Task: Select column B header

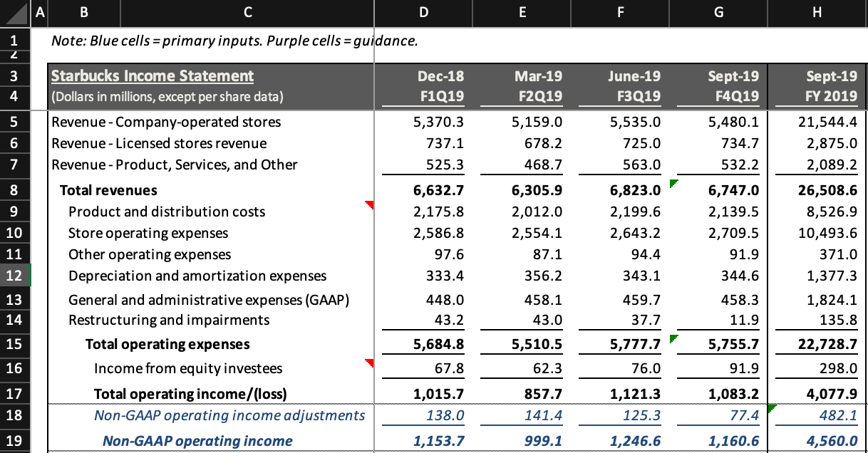Action: [x=83, y=11]
